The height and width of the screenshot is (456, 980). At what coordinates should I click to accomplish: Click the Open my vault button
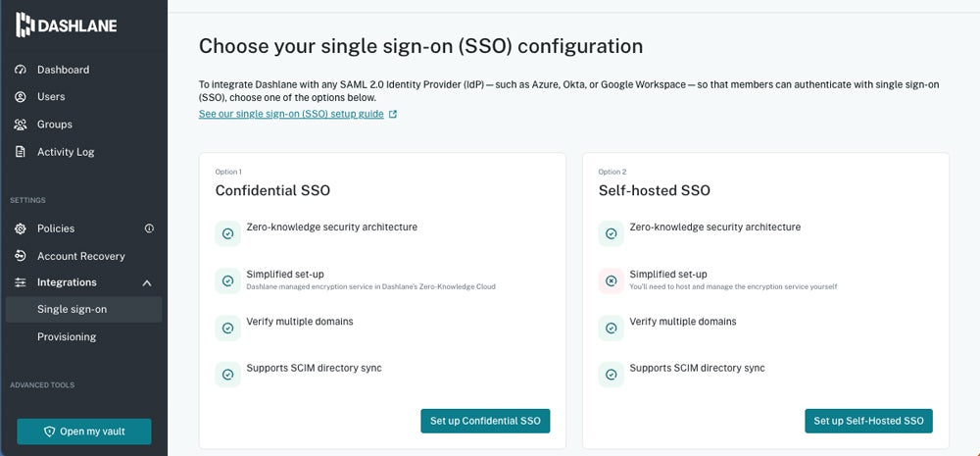coord(84,431)
